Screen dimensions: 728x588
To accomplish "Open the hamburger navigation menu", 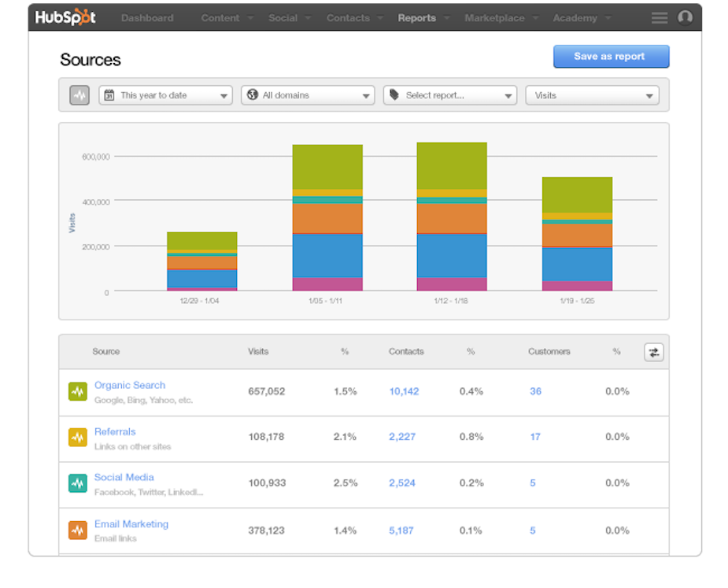I will coord(659,17).
